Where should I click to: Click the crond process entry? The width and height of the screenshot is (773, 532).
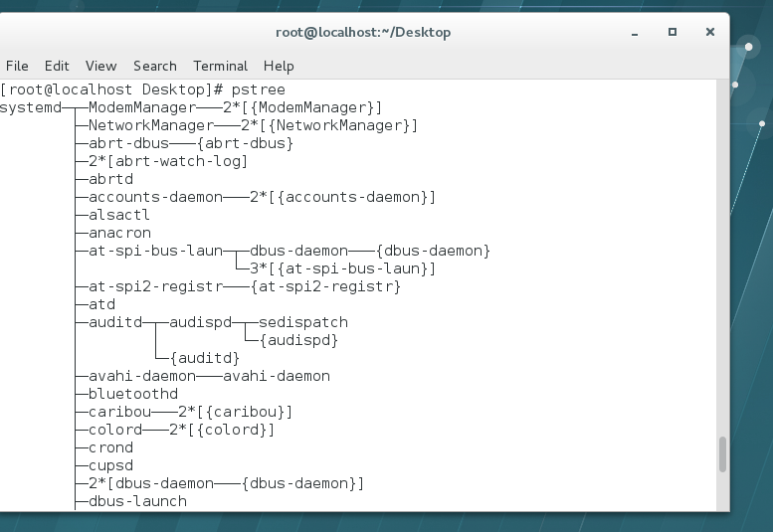[x=110, y=447]
